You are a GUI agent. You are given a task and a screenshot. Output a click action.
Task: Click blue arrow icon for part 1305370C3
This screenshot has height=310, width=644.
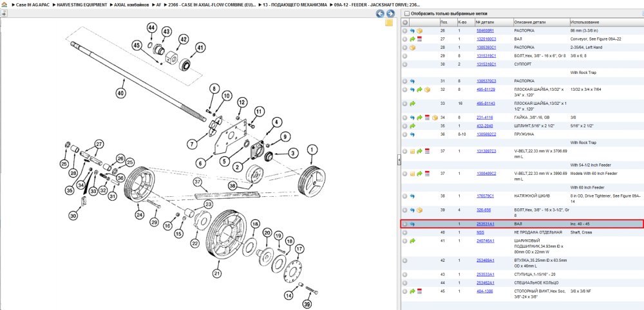pos(412,81)
